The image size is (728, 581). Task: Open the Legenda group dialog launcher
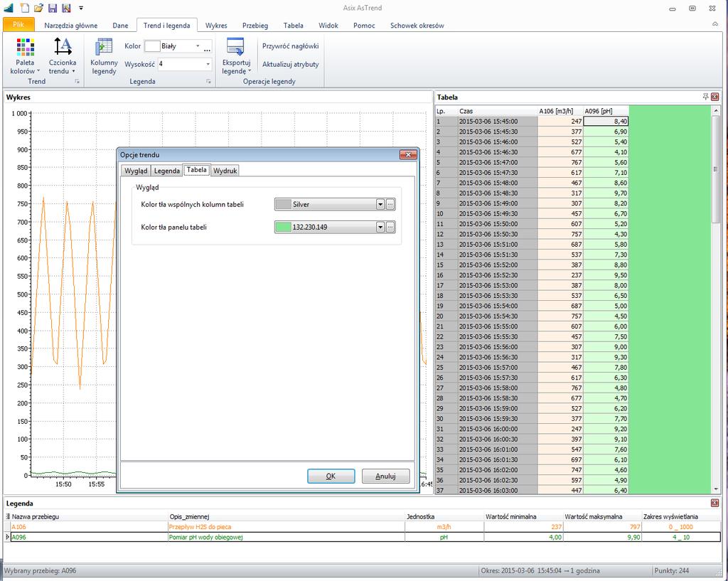point(208,81)
